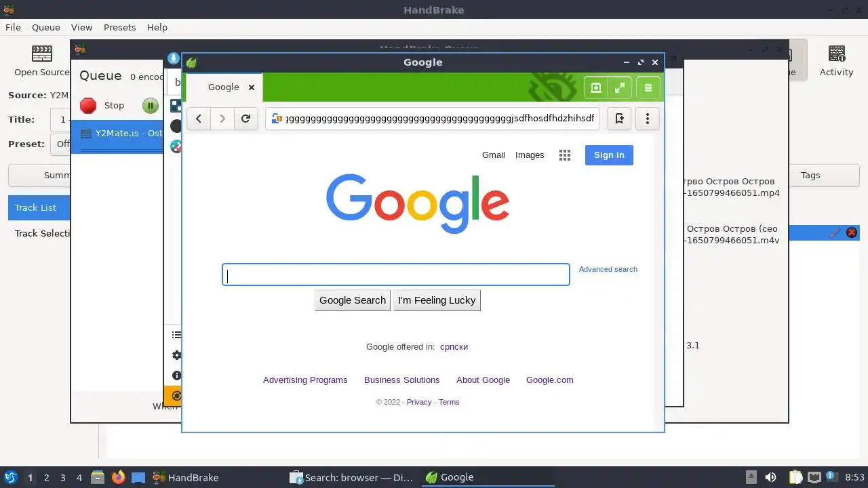
Task: Open the Discover About info icon
Action: coord(176,375)
